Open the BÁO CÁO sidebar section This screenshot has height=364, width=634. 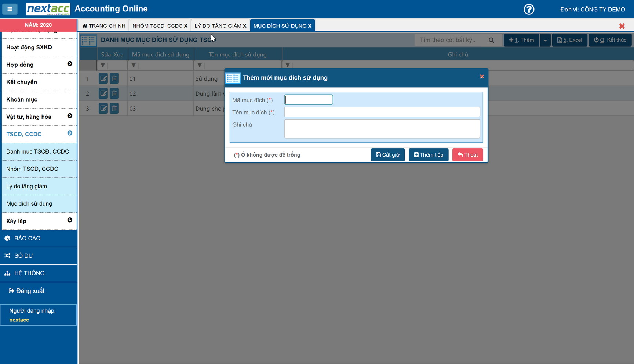pos(27,238)
